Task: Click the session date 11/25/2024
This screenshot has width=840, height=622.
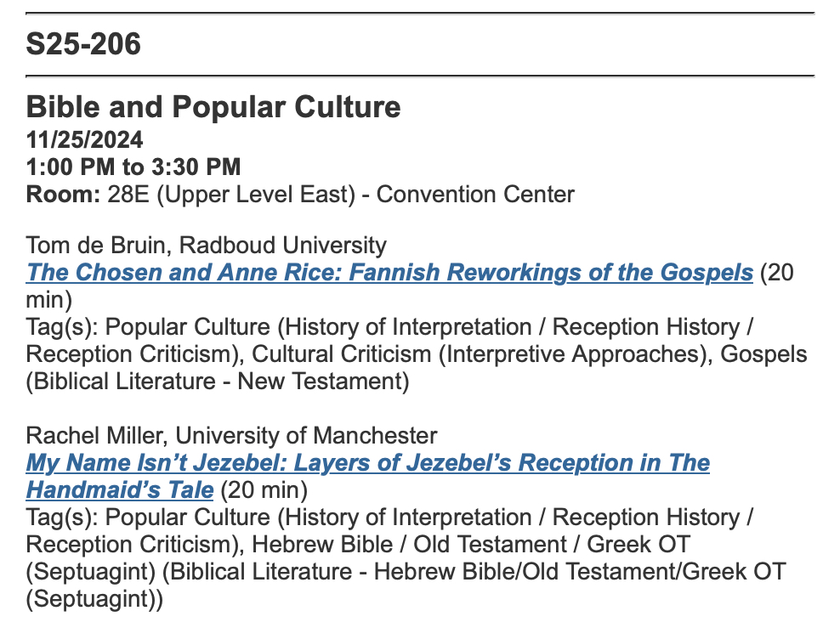Action: pyautogui.click(x=84, y=139)
